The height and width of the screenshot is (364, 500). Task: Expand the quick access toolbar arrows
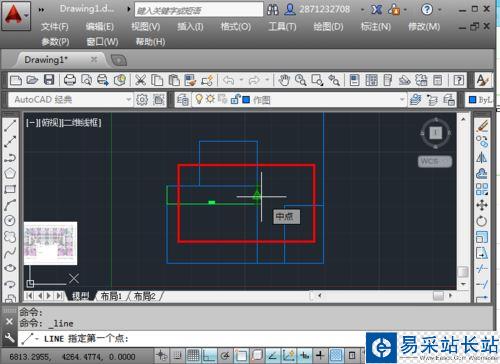click(41, 10)
